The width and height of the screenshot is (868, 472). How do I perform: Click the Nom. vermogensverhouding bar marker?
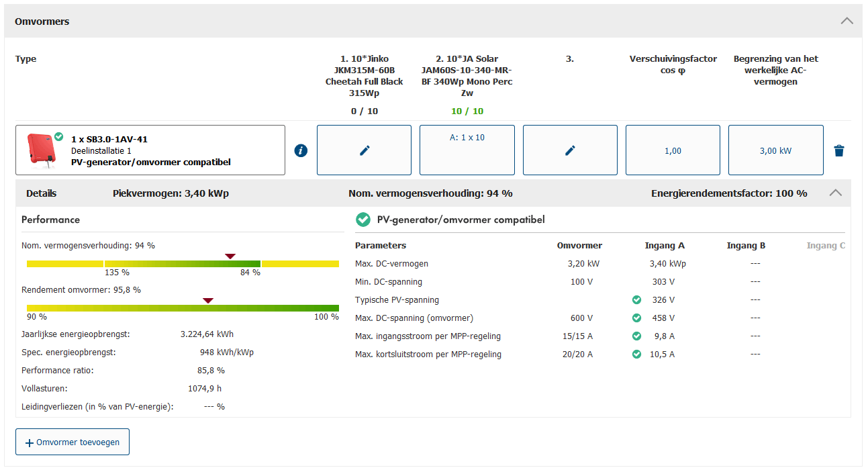pos(230,256)
